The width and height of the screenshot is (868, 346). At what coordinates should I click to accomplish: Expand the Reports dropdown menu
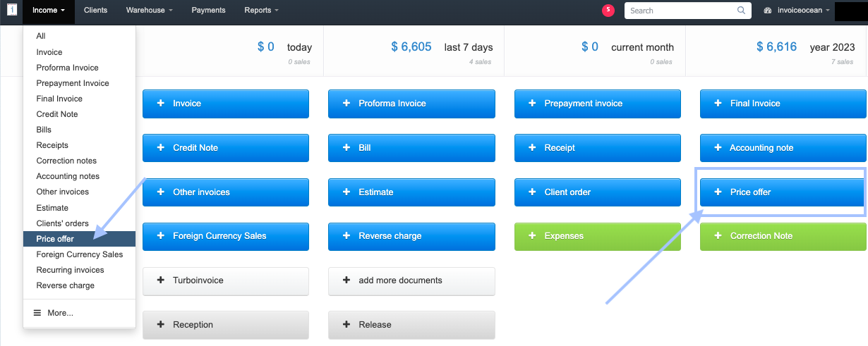[x=261, y=11]
